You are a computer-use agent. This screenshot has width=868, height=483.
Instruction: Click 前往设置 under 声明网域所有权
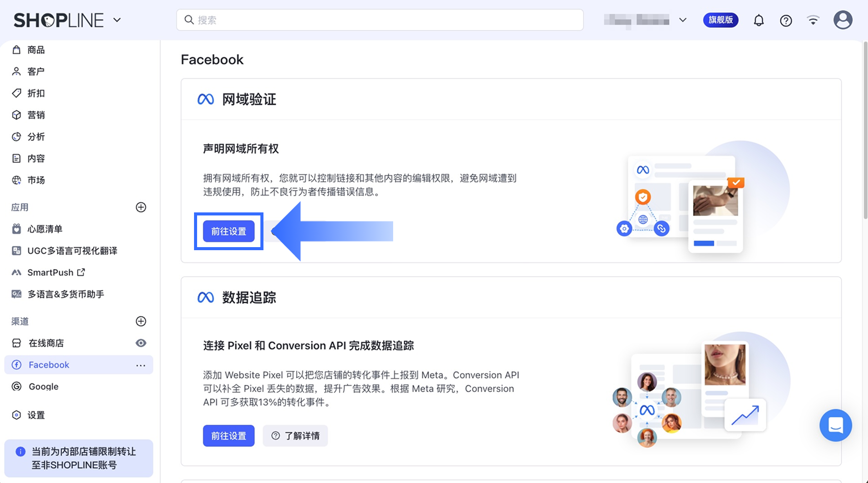click(229, 231)
